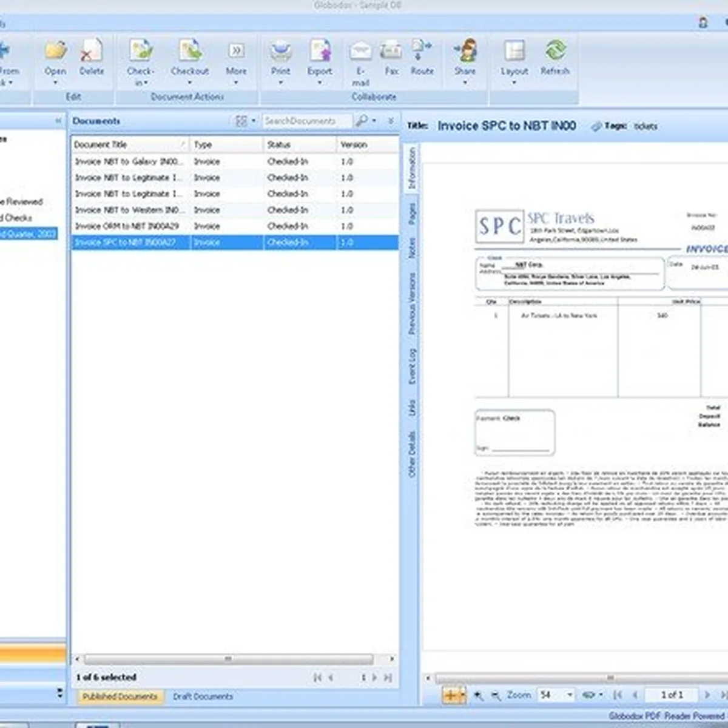Screen dimensions: 728x728
Task: Select Invoice ORM to NBT IN00A29 row
Action: [127, 226]
